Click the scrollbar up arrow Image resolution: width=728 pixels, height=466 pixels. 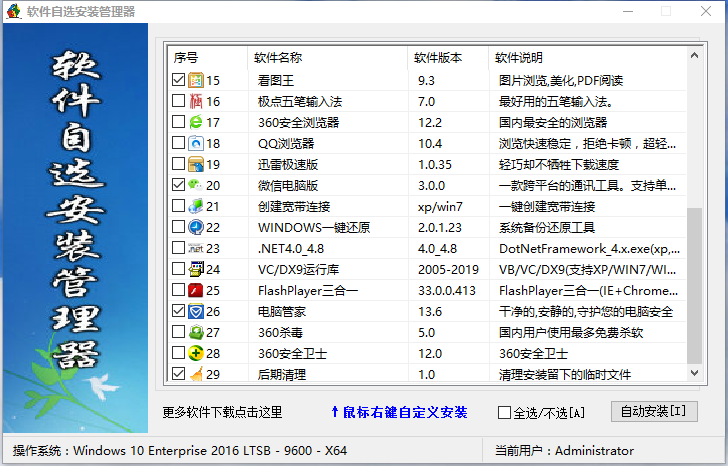point(694,55)
